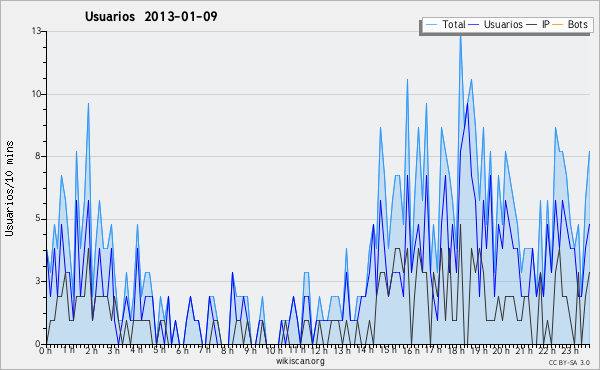Click the '9 h' x-axis label
The width and height of the screenshot is (600, 370).
pos(250,351)
